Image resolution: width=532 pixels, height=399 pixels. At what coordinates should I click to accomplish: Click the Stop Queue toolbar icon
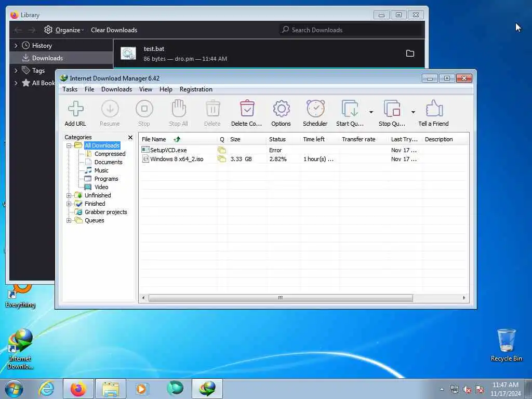(x=392, y=109)
